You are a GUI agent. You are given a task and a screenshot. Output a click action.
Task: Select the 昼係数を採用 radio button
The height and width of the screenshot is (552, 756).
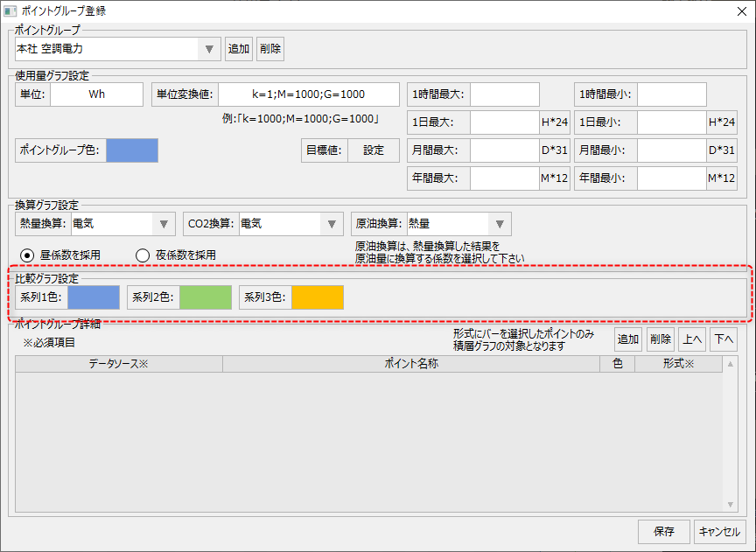[x=29, y=255]
